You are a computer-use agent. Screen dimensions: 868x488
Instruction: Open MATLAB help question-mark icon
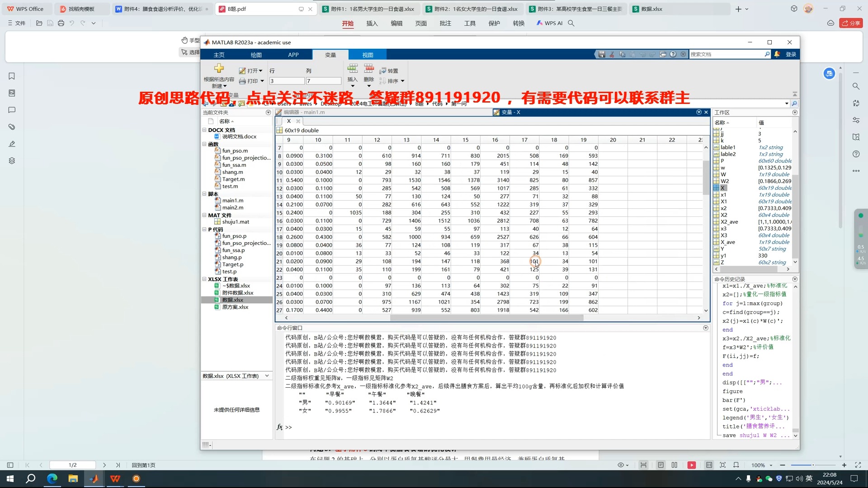pyautogui.click(x=673, y=54)
